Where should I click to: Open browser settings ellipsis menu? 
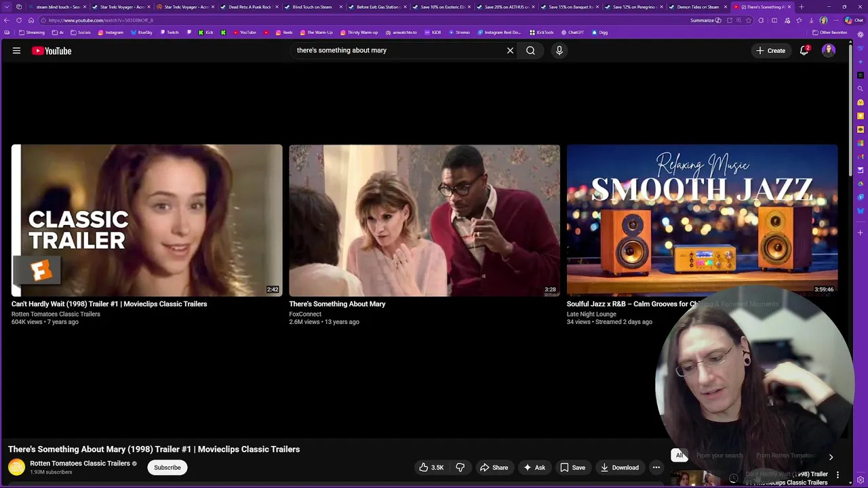coord(835,20)
